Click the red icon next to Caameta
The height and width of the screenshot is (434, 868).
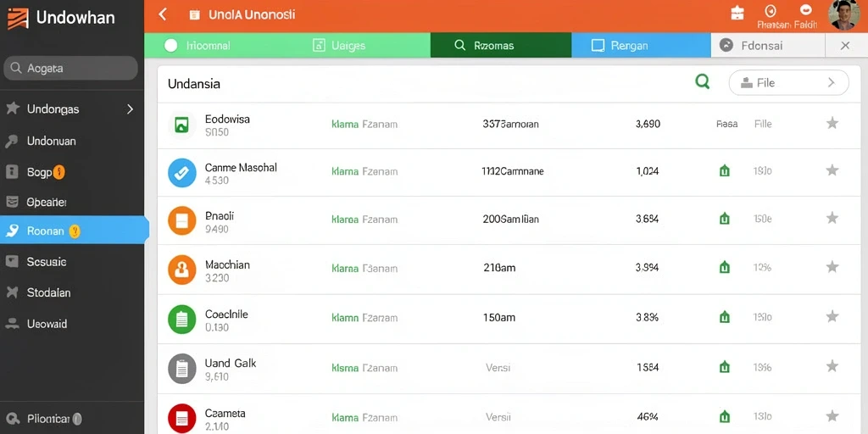pyautogui.click(x=181, y=418)
